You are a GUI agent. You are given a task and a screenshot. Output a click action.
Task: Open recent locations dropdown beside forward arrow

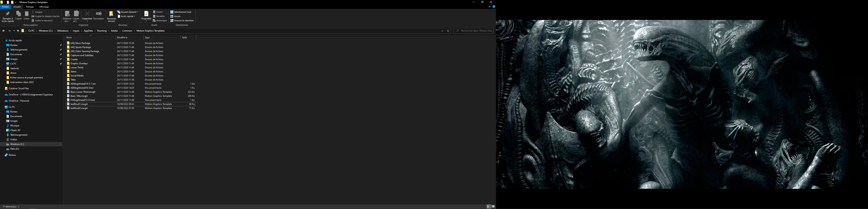point(14,31)
